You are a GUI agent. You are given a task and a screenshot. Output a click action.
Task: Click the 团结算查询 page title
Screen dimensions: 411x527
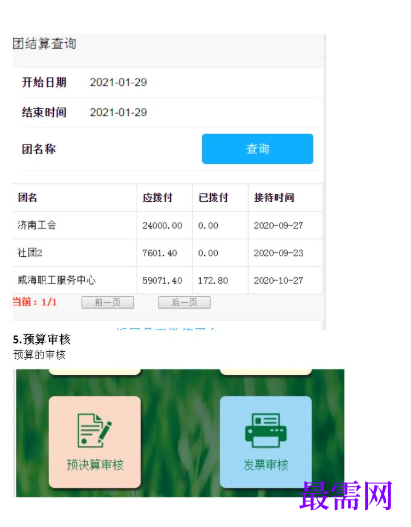click(45, 44)
